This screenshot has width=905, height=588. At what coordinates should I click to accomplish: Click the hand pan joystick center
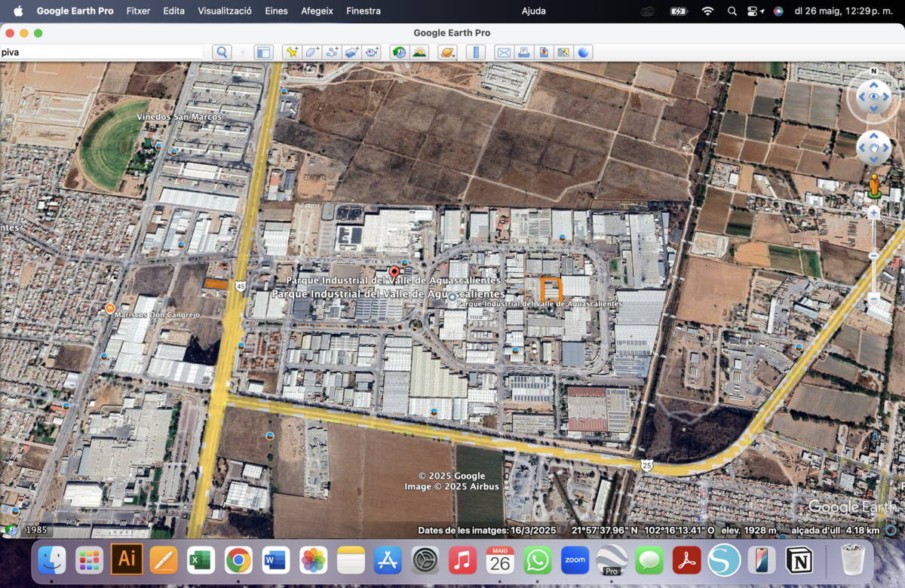(x=874, y=148)
